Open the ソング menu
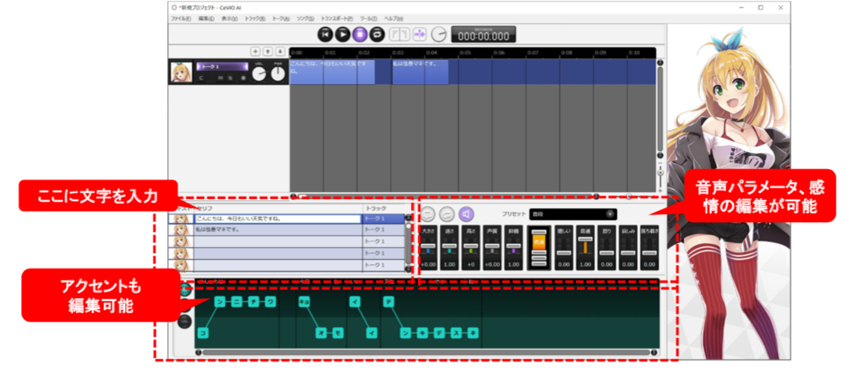The image size is (868, 376). coord(305,18)
